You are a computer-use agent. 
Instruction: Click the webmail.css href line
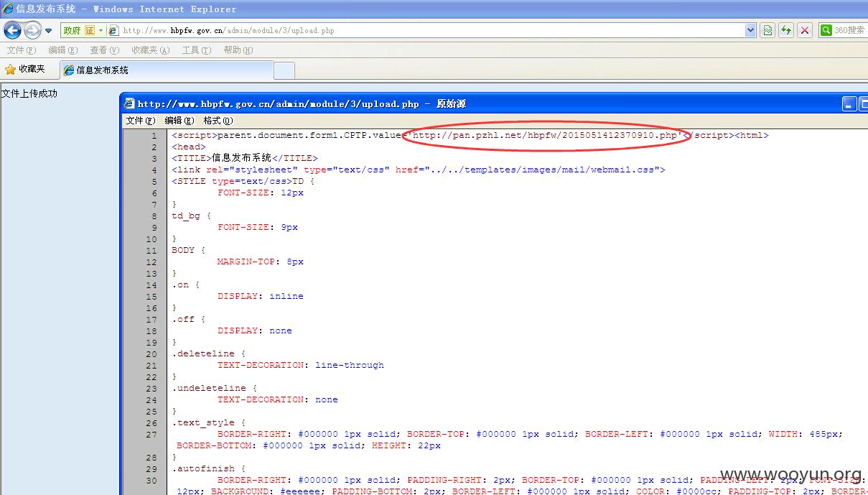click(x=419, y=170)
